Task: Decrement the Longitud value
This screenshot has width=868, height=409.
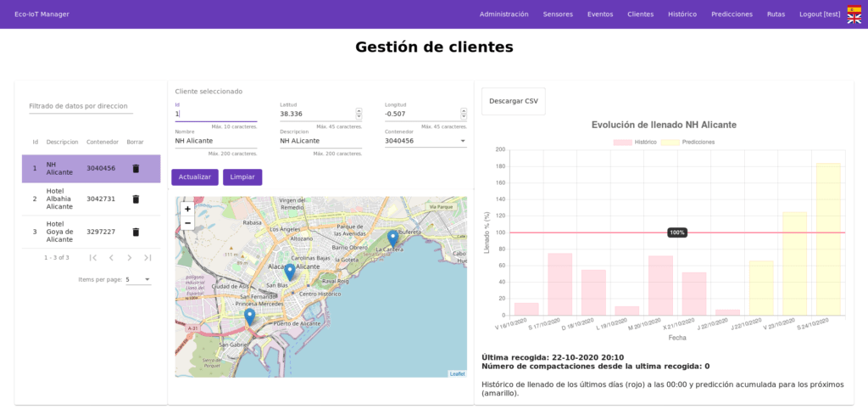Action: 464,116
